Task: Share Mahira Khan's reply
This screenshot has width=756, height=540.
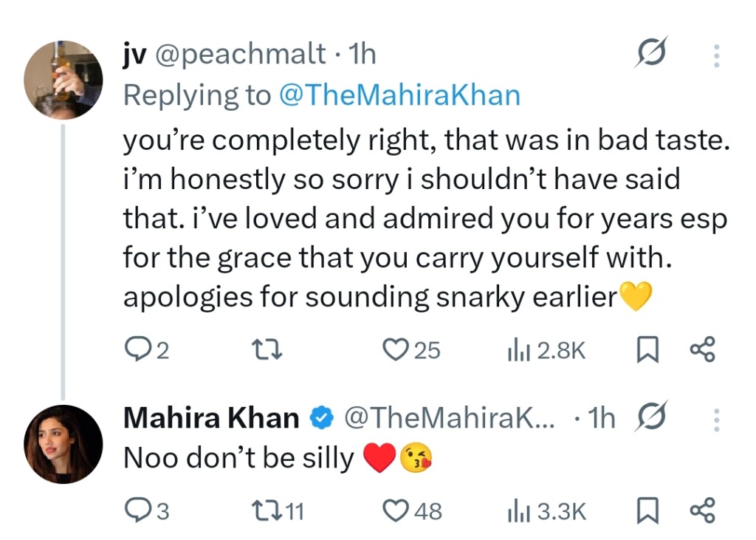Action: (x=702, y=510)
